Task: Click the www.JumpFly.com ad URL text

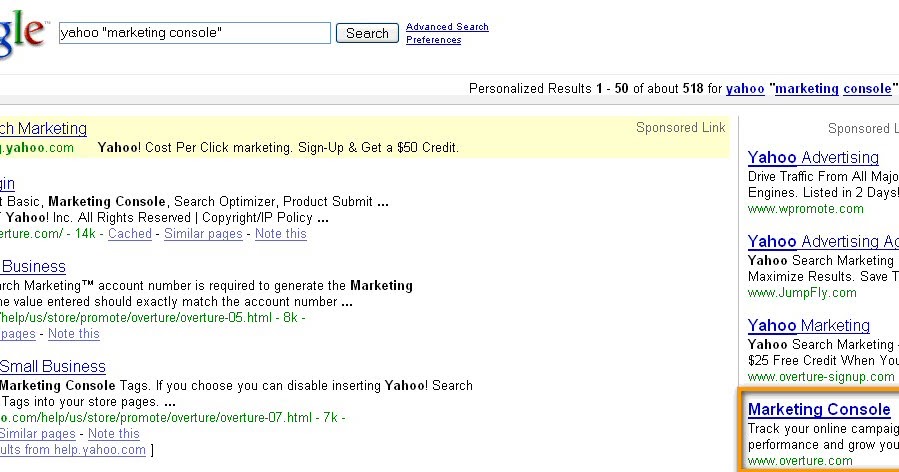Action: 802,293
